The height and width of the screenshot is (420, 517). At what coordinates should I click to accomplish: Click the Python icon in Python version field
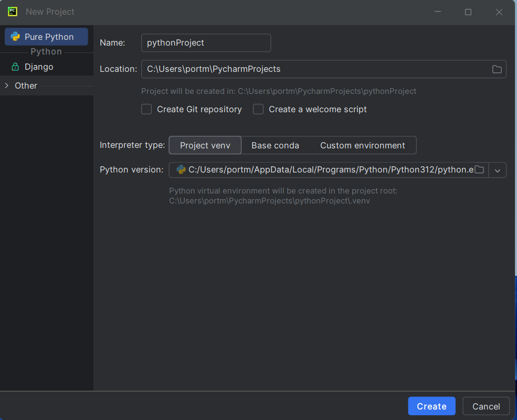pyautogui.click(x=181, y=170)
